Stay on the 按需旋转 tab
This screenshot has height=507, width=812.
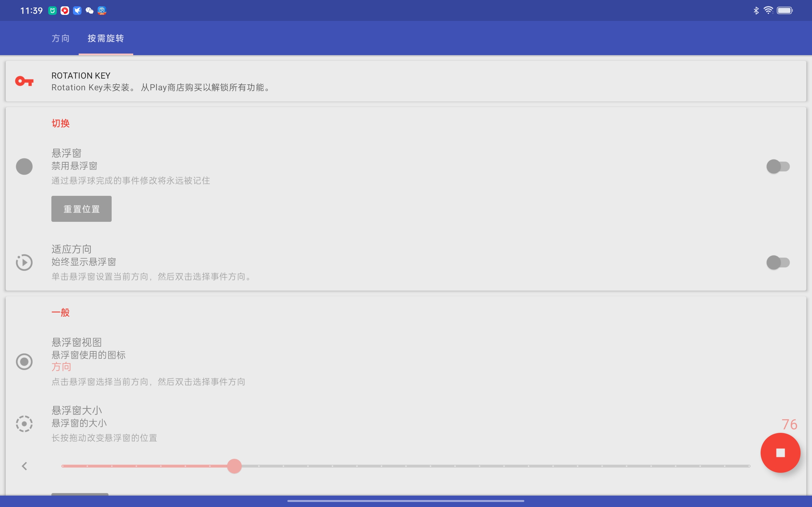pos(105,38)
